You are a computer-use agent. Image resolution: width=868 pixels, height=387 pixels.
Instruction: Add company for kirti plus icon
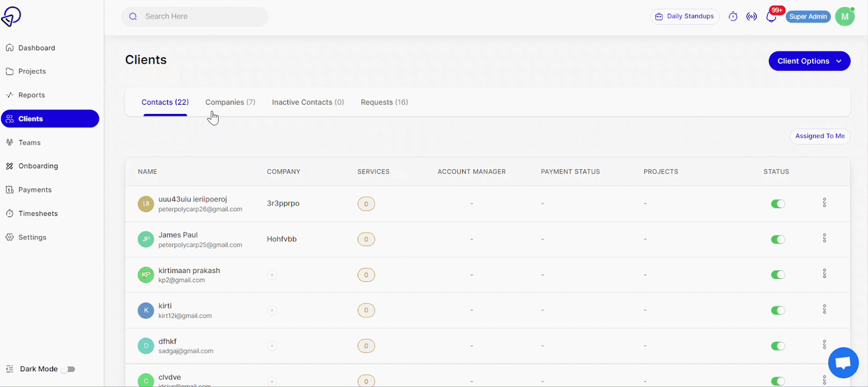272,310
